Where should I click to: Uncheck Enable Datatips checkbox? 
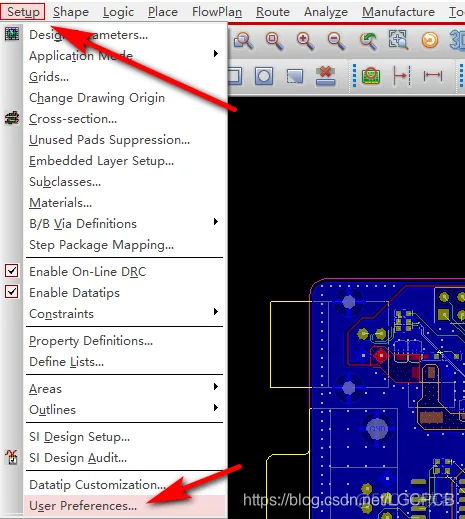[12, 292]
